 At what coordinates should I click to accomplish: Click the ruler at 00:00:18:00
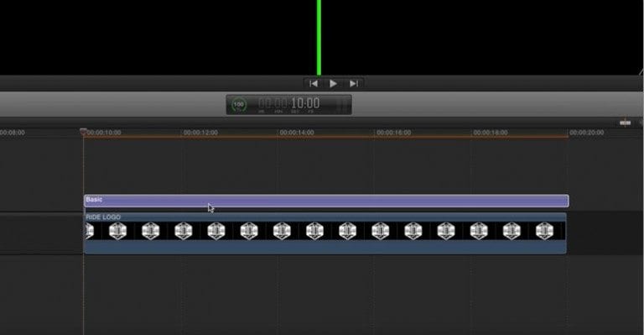[491, 133]
